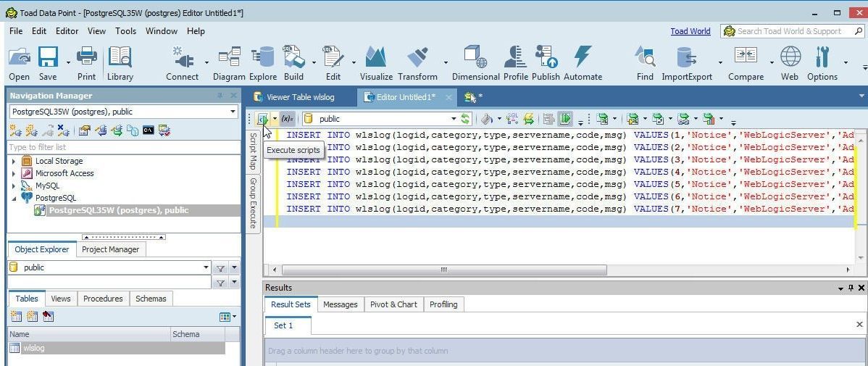Click the Execute scripts button
Screen dimensions: 868x366
[263, 118]
